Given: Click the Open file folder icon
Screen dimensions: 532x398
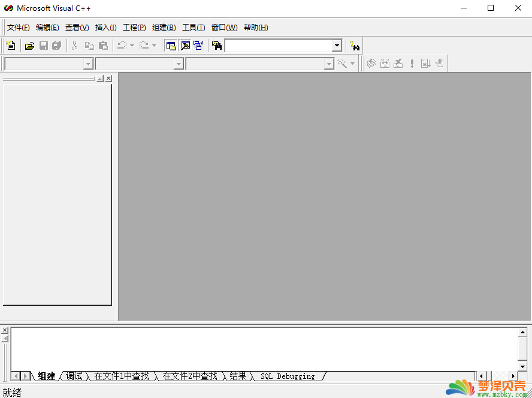Looking at the screenshot, I should [29, 46].
